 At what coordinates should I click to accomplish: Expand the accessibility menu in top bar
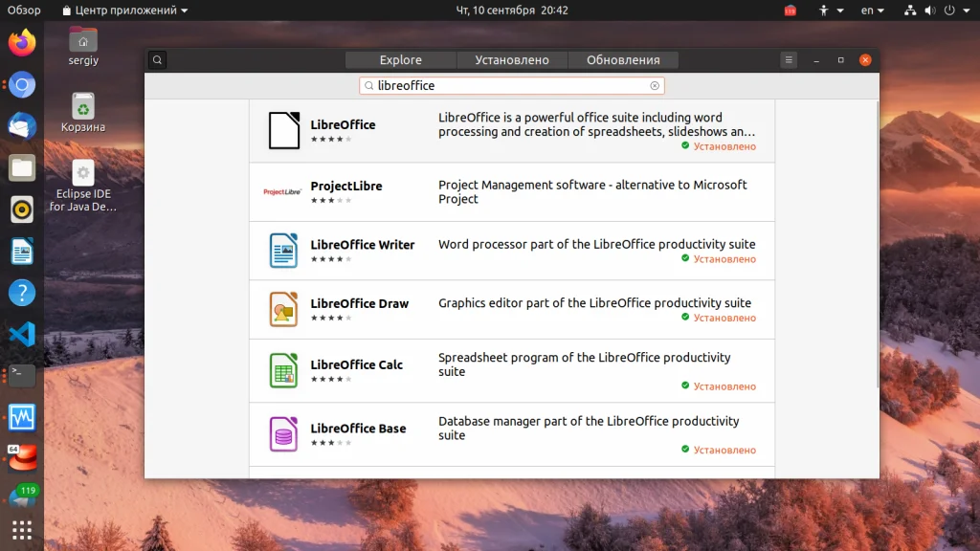coord(832,10)
